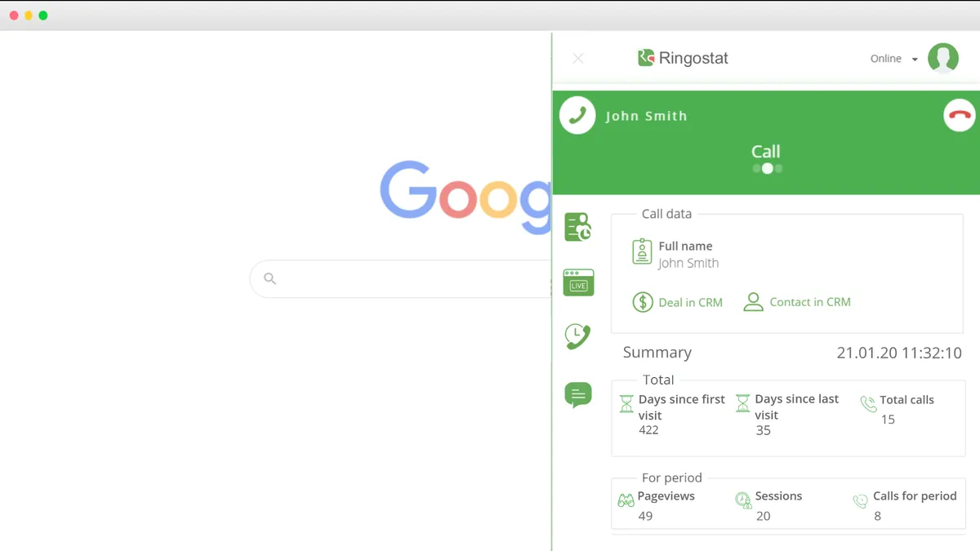
Task: Click the call progress dots indicator
Action: (x=767, y=169)
